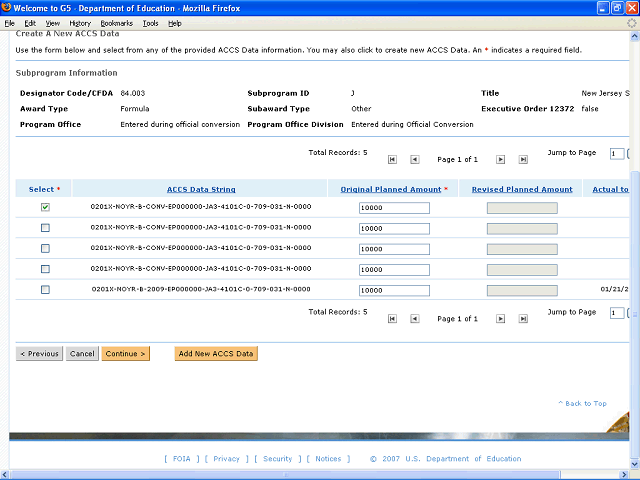
Task: Go to next page in top pager
Action: pos(500,160)
